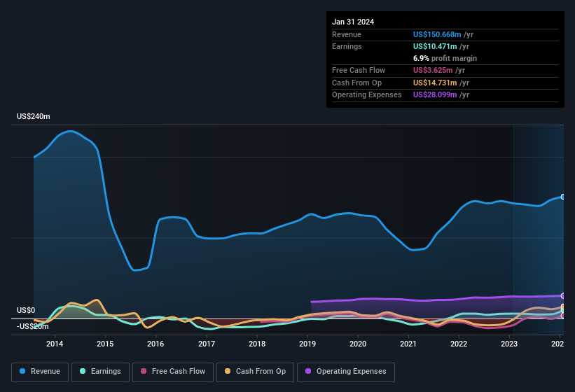Click the US$3.625m free cash flow value
The image size is (575, 392).
click(x=433, y=70)
